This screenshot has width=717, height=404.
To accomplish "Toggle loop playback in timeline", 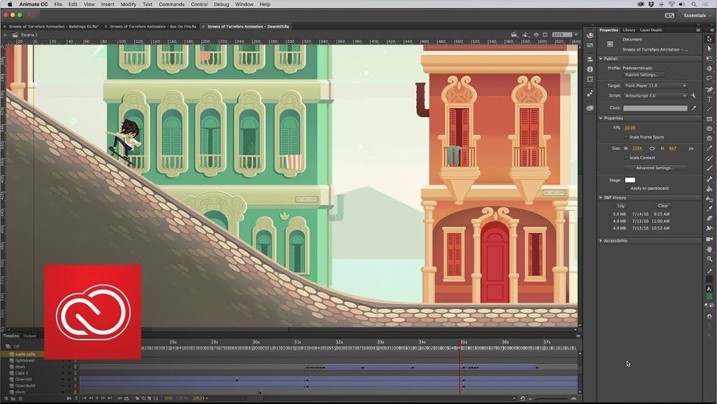I will coord(127,399).
